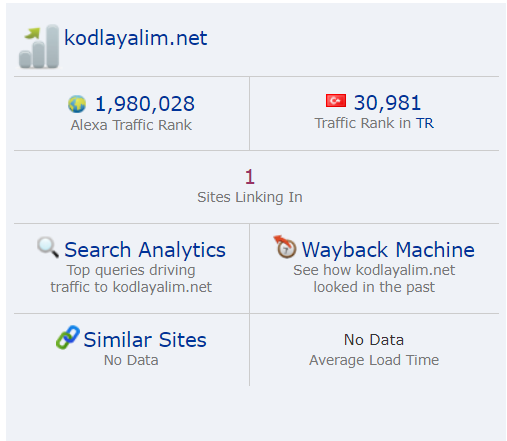Open the kodlayalim.net title link
Viewport: 507px width, 441px height.
click(136, 38)
